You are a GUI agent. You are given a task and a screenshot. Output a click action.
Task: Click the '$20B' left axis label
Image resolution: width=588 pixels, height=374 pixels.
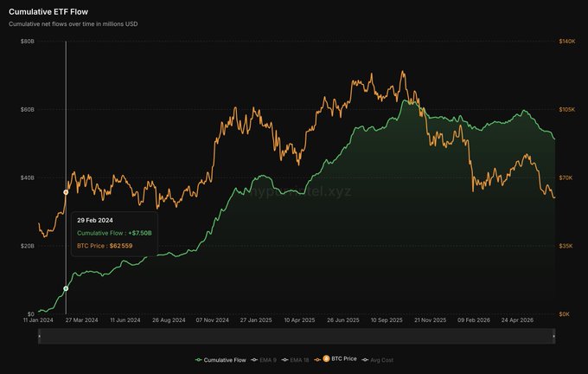coord(28,246)
